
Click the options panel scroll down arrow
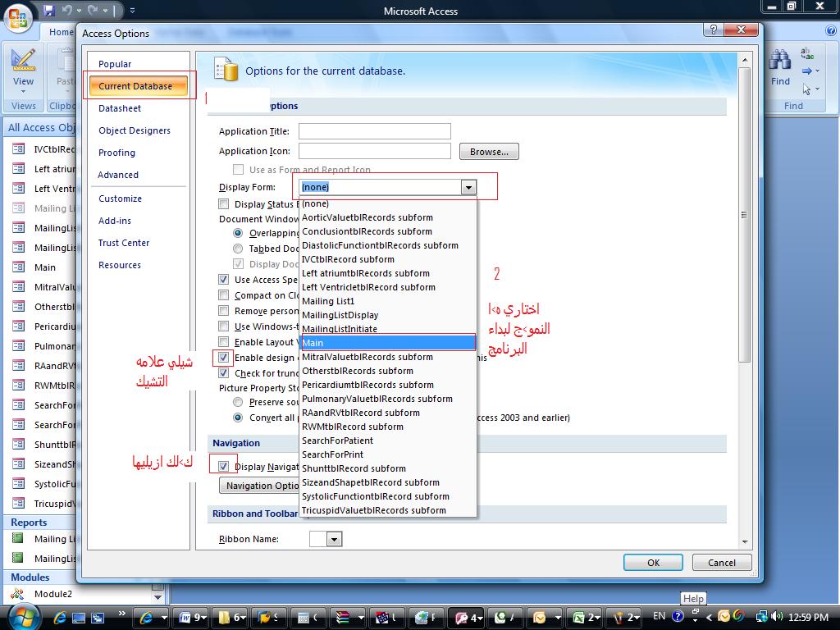[745, 541]
